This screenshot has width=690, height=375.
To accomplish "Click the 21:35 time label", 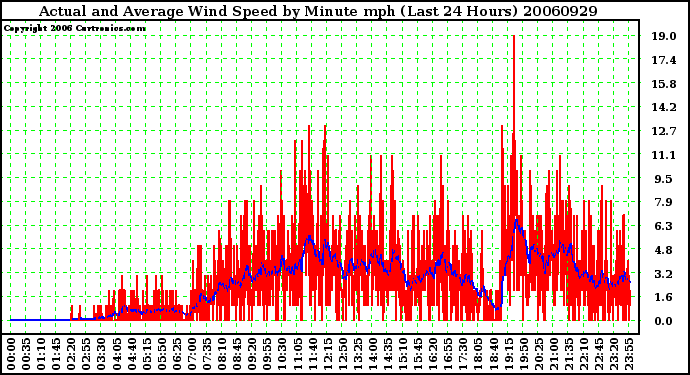I will pyautogui.click(x=568, y=354).
